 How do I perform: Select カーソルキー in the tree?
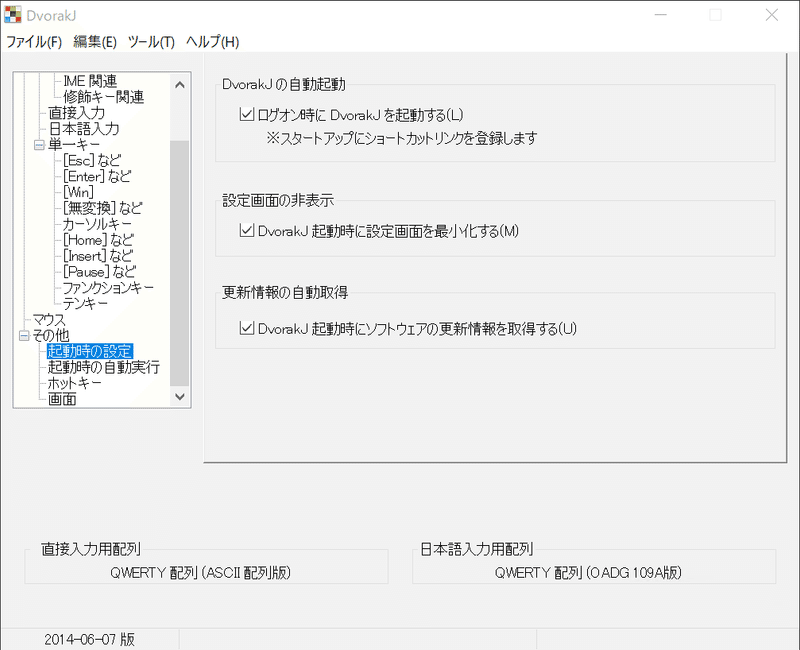(x=97, y=224)
